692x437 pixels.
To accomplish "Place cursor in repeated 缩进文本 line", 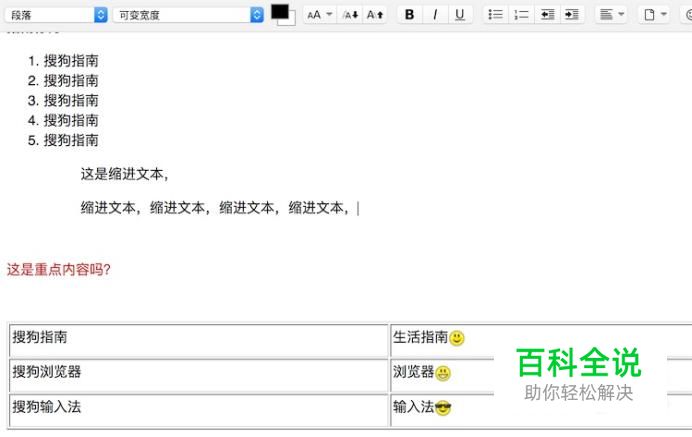I will (x=215, y=207).
